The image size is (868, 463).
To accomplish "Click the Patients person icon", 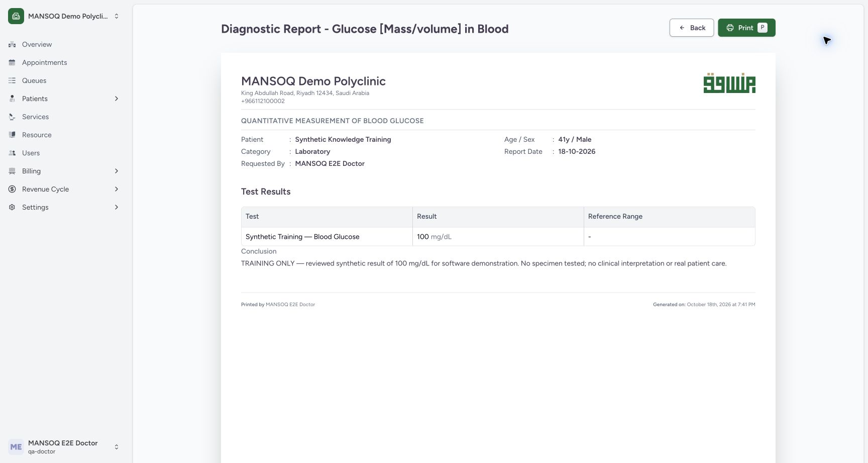I will (x=12, y=99).
